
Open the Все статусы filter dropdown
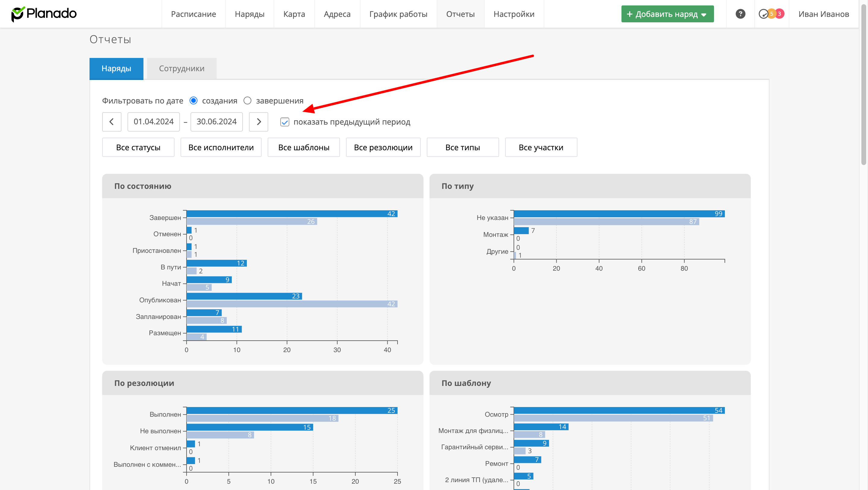pyautogui.click(x=138, y=147)
